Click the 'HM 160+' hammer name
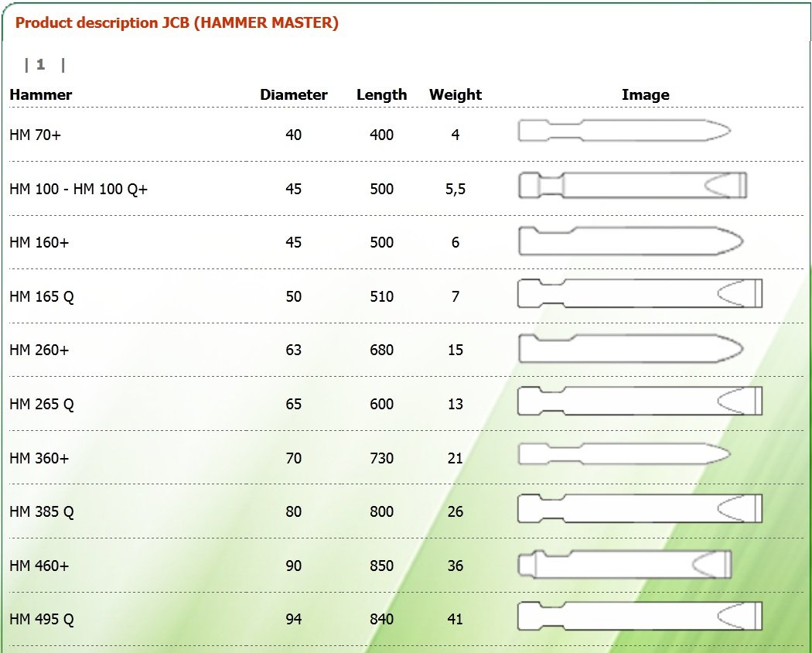812x653 pixels. click(39, 242)
